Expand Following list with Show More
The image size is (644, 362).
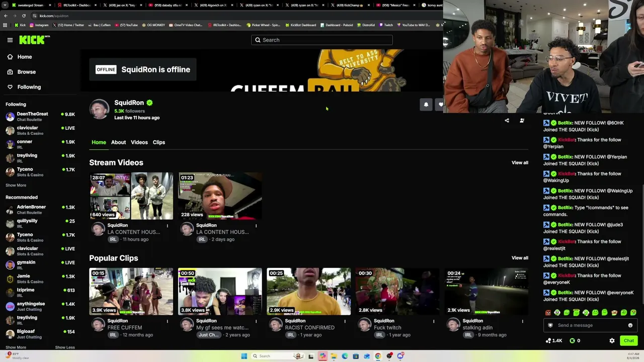[16, 185]
